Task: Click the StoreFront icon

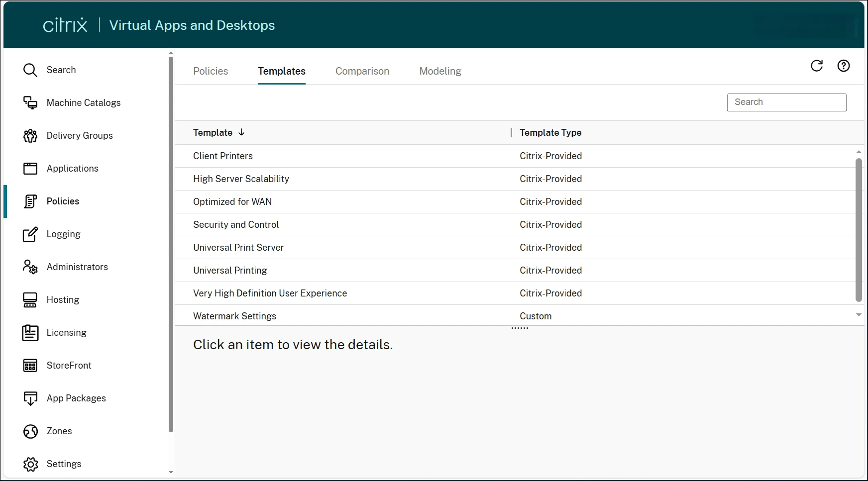Action: 30,366
